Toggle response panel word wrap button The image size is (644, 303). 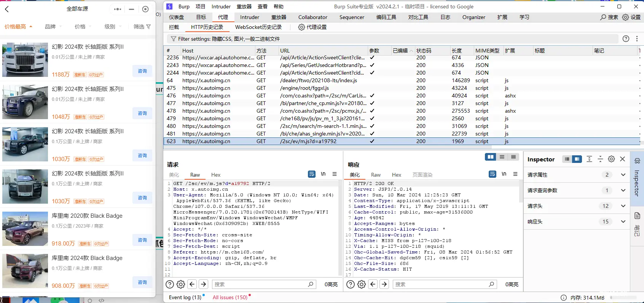coord(493,174)
